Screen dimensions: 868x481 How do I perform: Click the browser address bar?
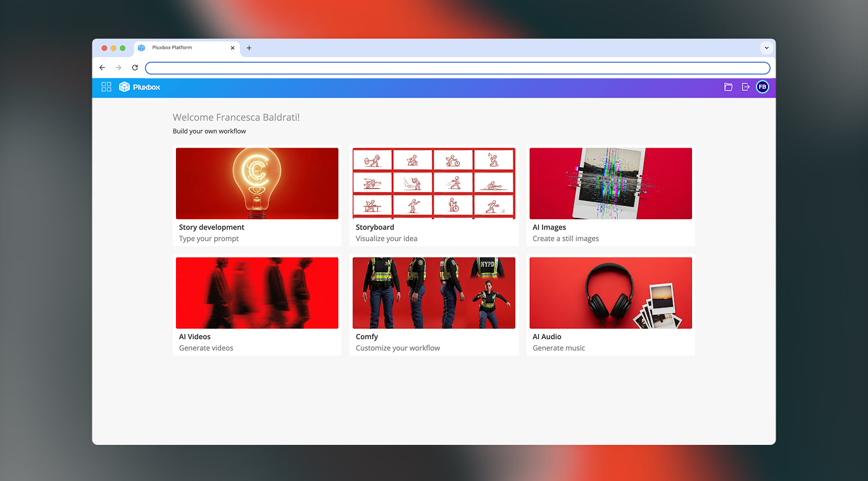point(457,68)
